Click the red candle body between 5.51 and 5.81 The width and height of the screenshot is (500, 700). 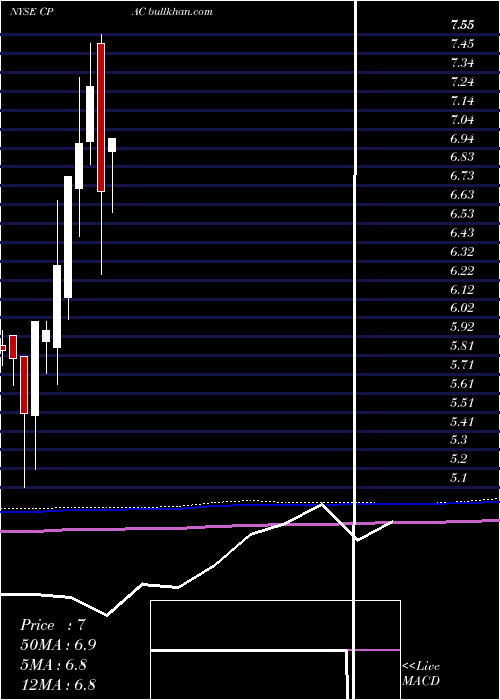point(24,384)
